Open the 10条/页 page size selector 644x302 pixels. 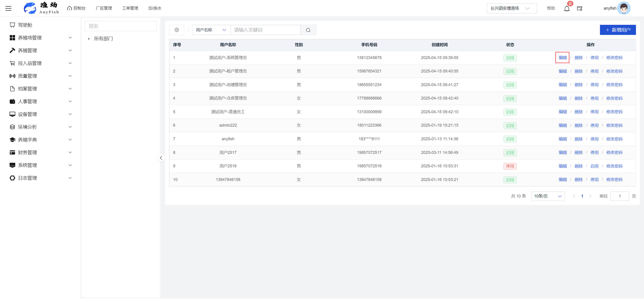tap(547, 196)
